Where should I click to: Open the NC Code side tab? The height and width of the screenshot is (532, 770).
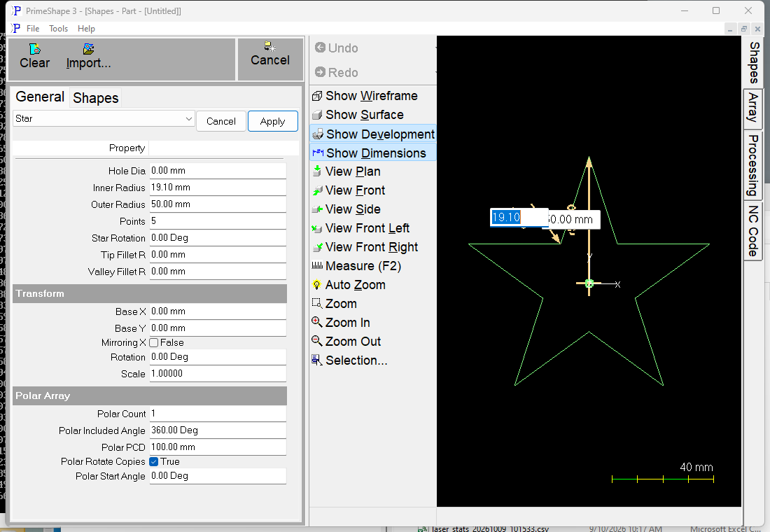tap(752, 231)
